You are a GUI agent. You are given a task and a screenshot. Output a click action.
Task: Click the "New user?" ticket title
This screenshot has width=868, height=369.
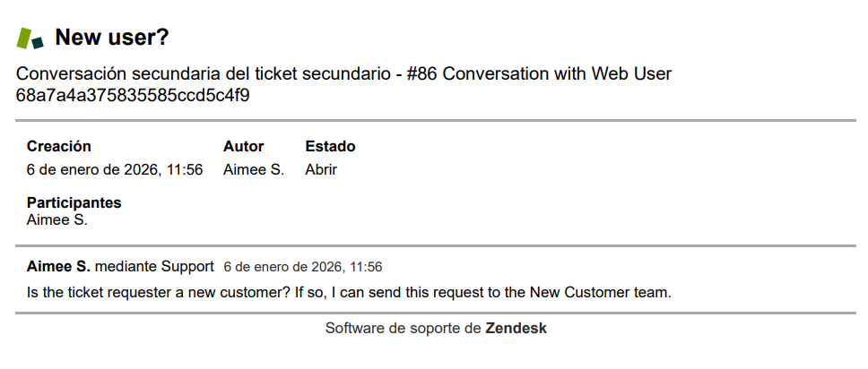(112, 38)
